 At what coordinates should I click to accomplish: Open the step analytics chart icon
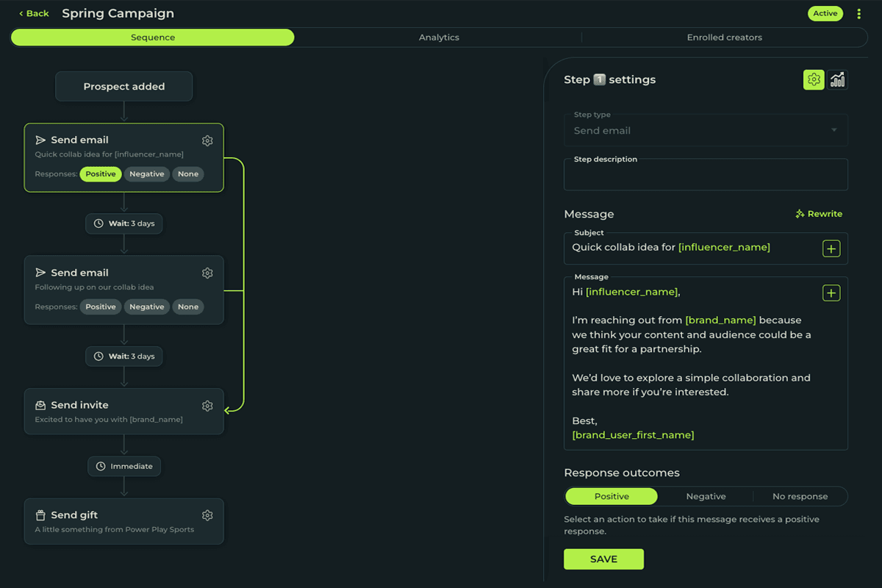(837, 80)
